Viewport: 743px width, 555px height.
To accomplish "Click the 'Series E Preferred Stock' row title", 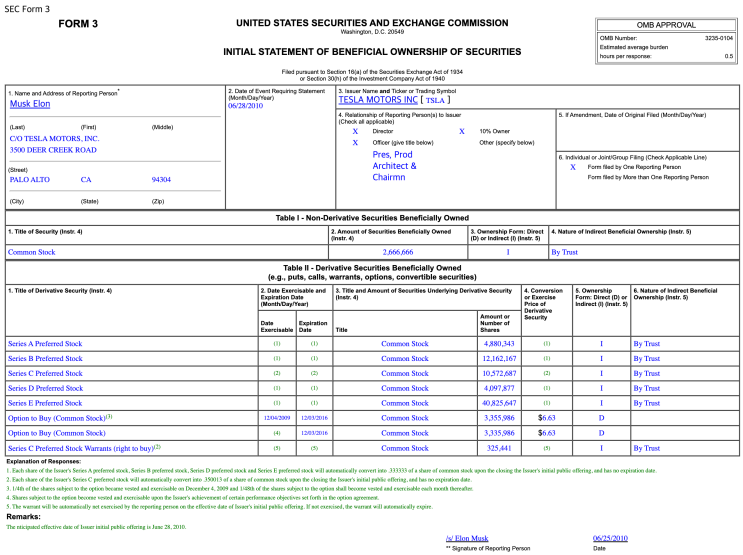I will click(45, 403).
